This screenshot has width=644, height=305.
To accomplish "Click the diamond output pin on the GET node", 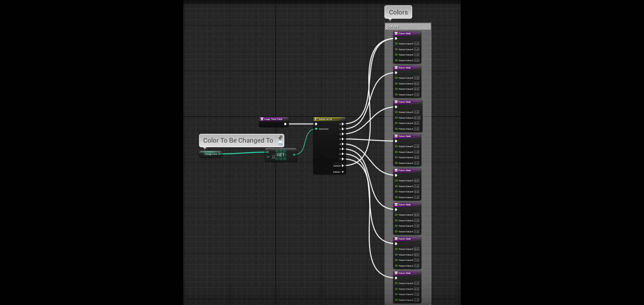I will pyautogui.click(x=294, y=155).
